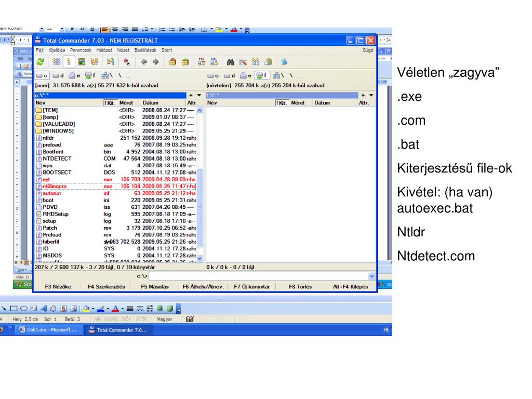Click the unpack files gift-box icon
The width and height of the screenshot is (532, 399).
point(185,62)
